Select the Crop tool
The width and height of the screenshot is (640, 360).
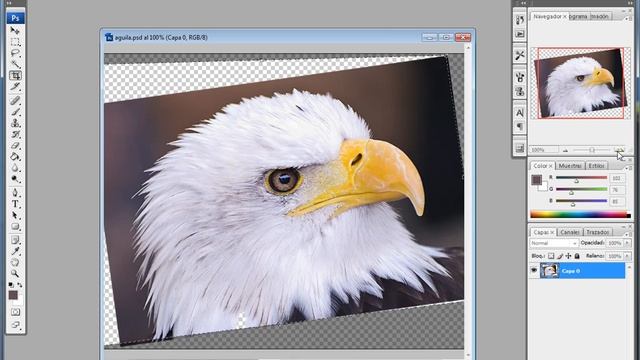click(x=16, y=76)
